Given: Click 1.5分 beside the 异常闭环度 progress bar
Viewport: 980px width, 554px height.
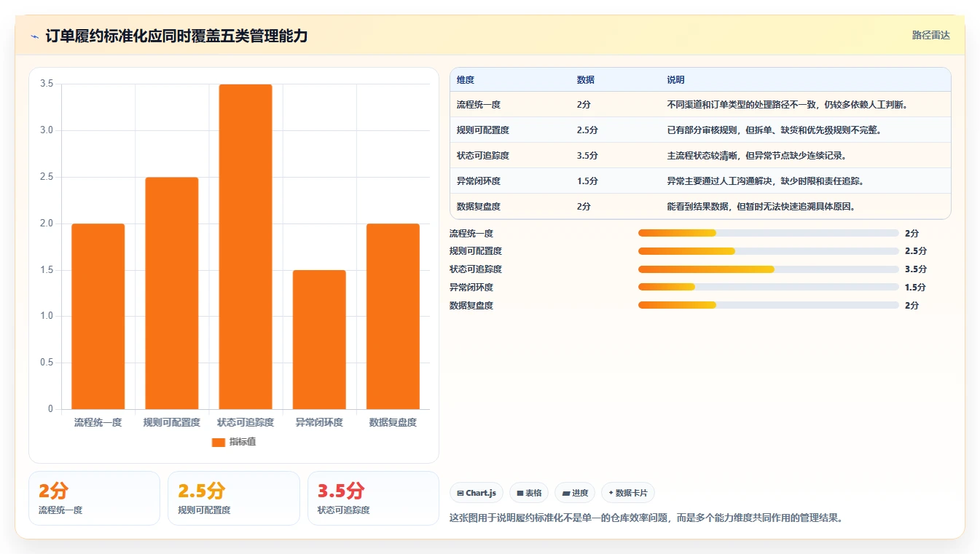Looking at the screenshot, I should pos(916,288).
